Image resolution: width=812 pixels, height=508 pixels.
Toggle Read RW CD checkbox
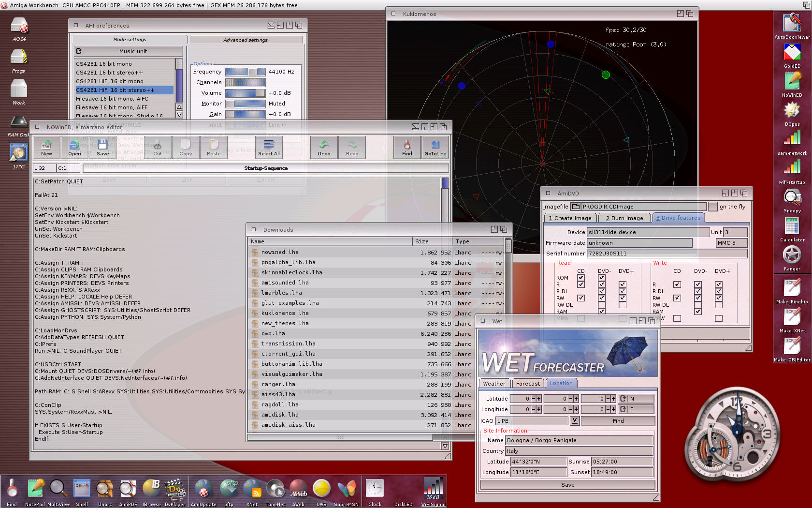coord(581,298)
